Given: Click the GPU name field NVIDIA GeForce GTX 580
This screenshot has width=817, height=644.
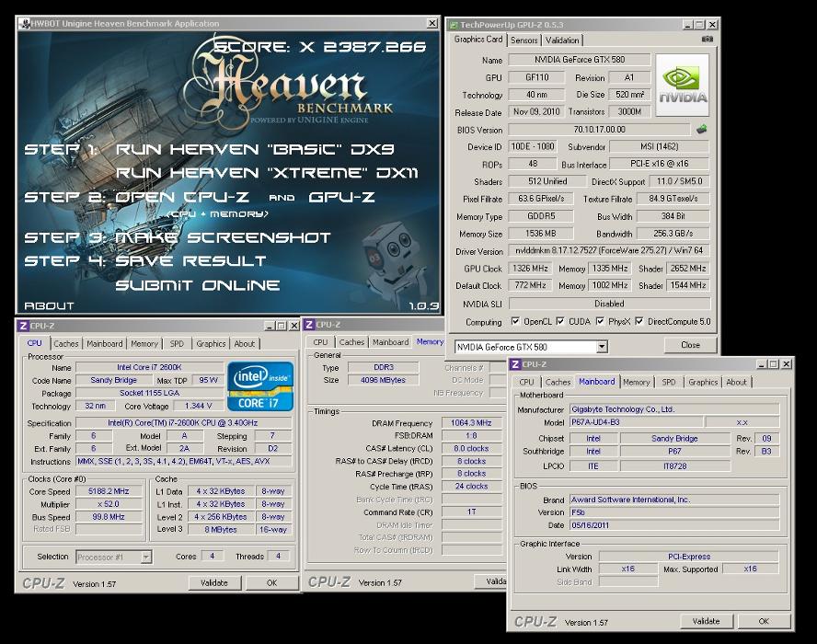Looking at the screenshot, I should 580,60.
